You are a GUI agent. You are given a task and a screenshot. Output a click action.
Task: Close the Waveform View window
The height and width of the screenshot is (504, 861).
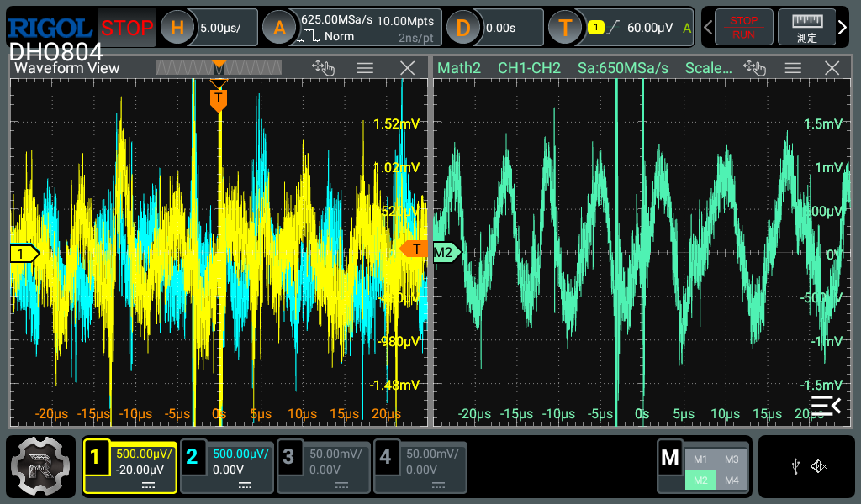pos(407,68)
